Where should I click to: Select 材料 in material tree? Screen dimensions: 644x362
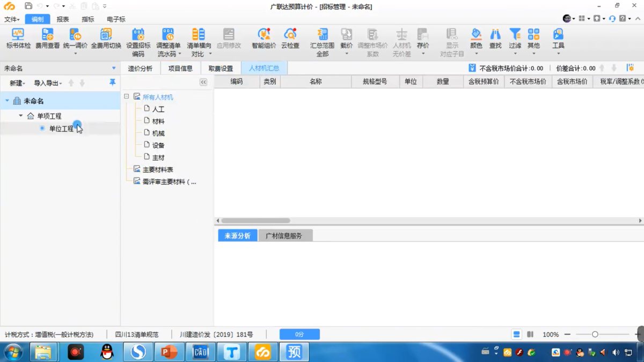coord(158,121)
